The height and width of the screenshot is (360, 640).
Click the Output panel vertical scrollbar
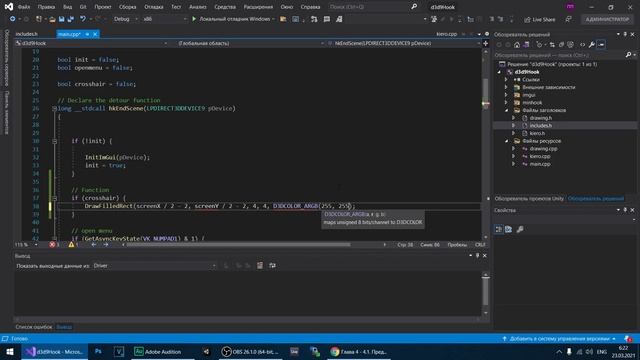click(485, 291)
